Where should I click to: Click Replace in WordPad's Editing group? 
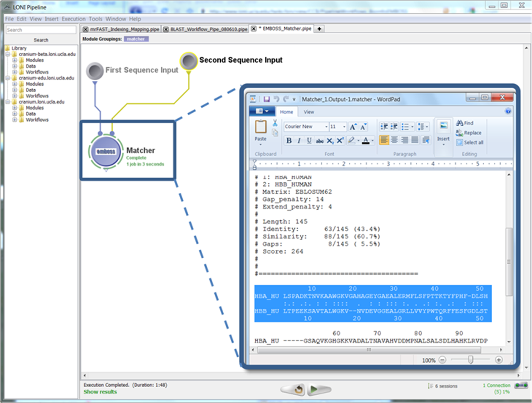click(469, 133)
